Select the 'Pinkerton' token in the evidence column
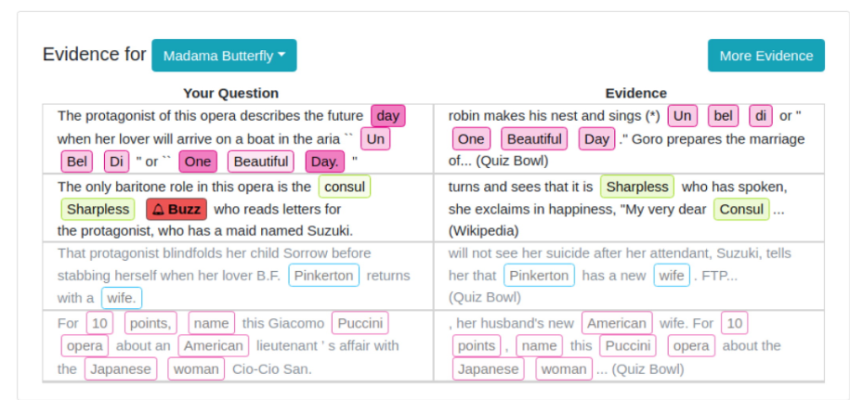The height and width of the screenshot is (400, 850). pos(539,275)
